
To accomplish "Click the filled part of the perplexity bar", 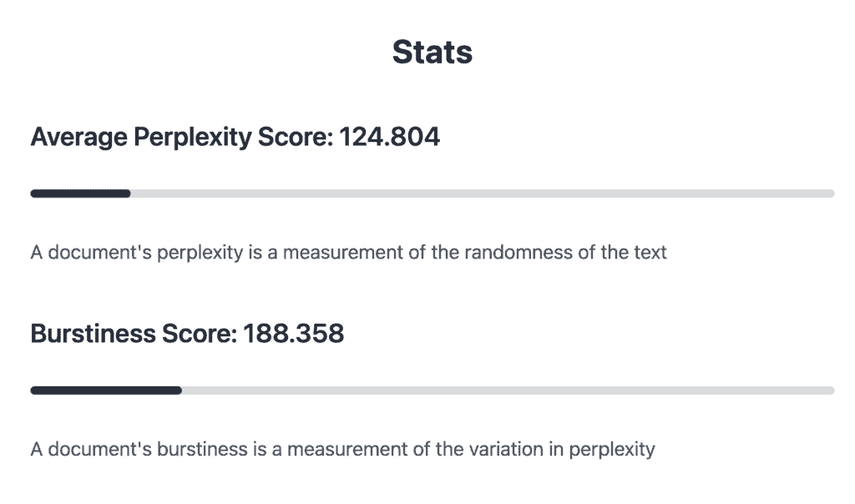I will 80,194.
